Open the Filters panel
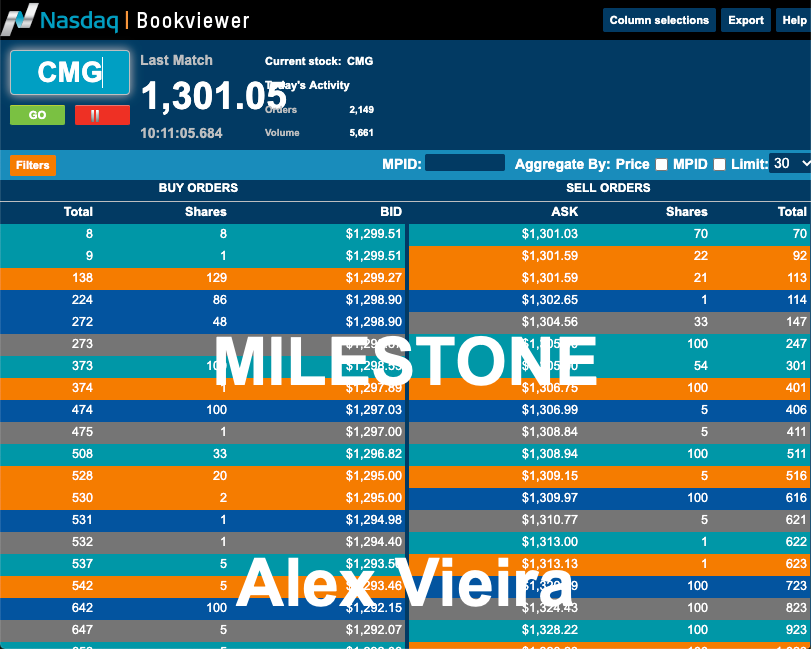This screenshot has height=649, width=811. point(33,165)
